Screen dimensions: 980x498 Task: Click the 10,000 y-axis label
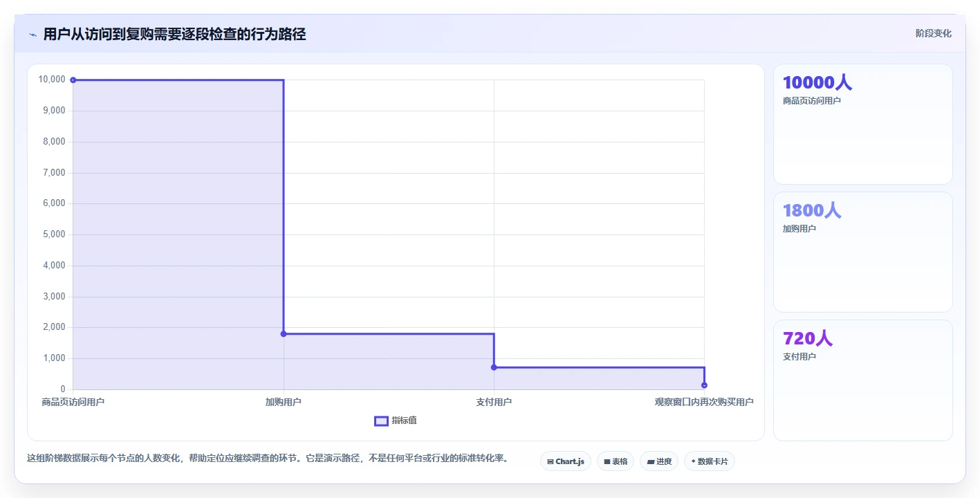(52, 80)
